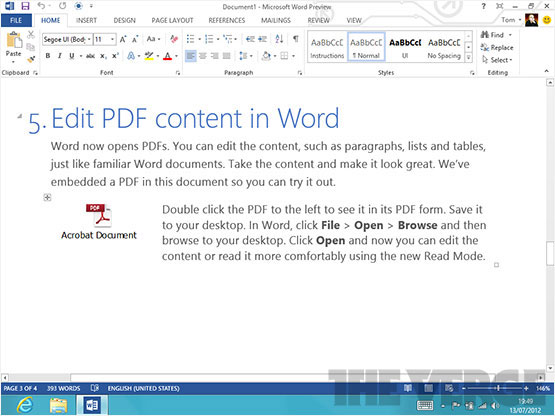555x416 pixels.
Task: Open the FILE tab
Action: 16,20
